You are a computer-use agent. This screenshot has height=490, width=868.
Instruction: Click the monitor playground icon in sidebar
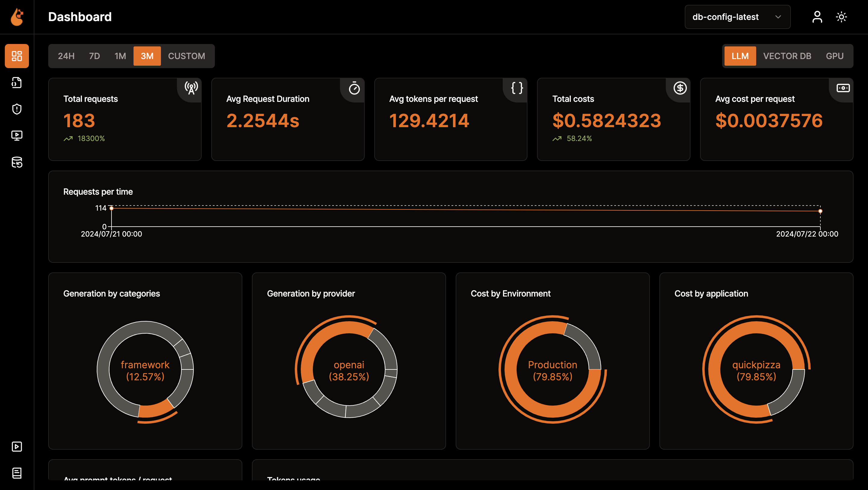coord(17,135)
